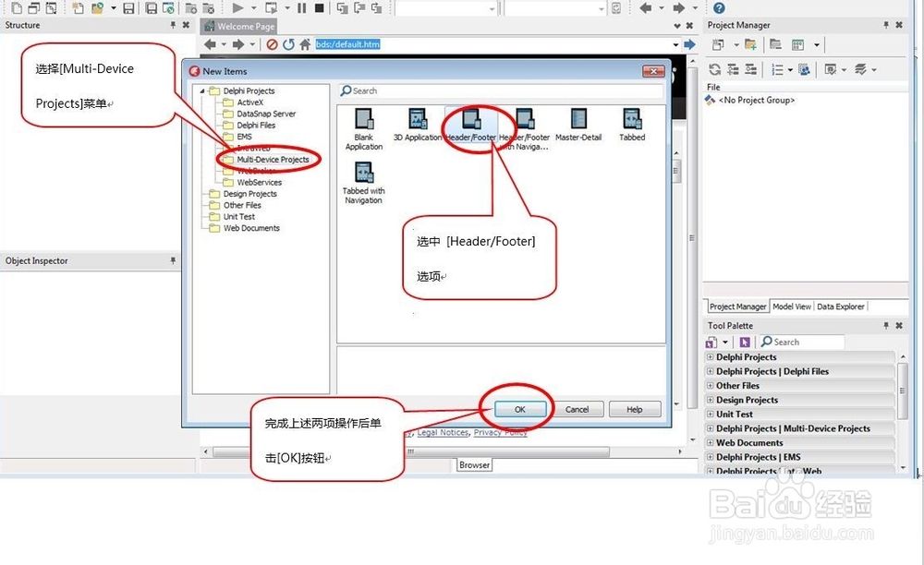Screen dimensions: 924x565
Task: Pin the Object Inspector panel
Action: (173, 260)
